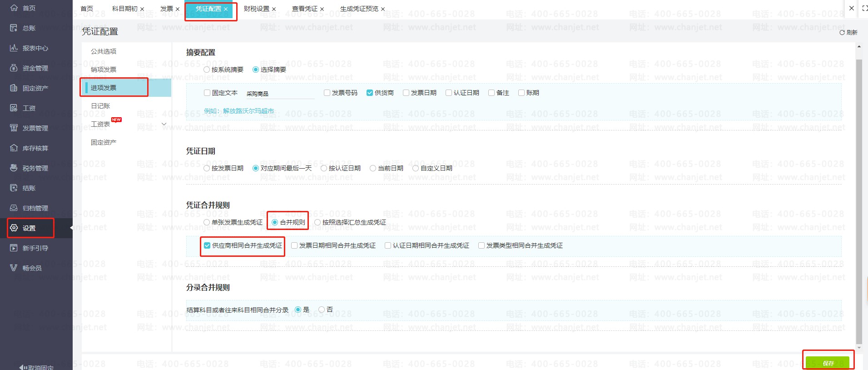Select 是 for 分录合并规则
This screenshot has width=868, height=370.
tap(298, 310)
